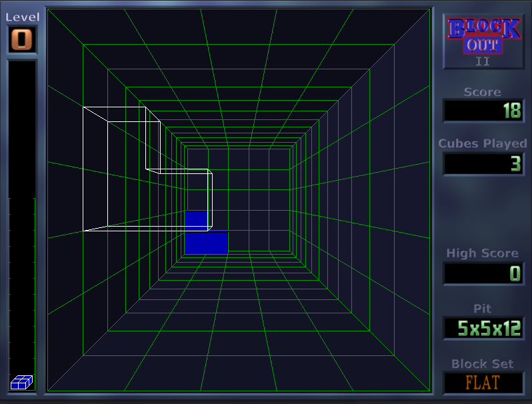Click the Level label
532x404 pixels.
click(23, 17)
